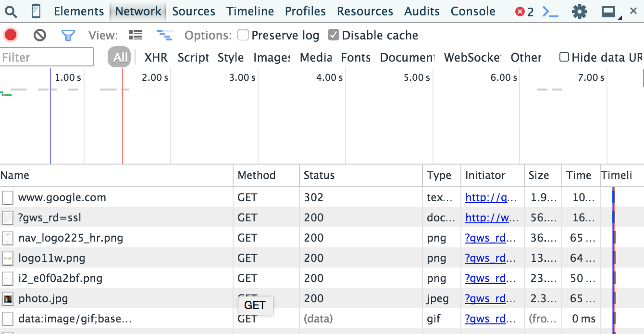Screen dimensions: 644x334
Task: Stop recording with the red record button
Action: (x=11, y=35)
